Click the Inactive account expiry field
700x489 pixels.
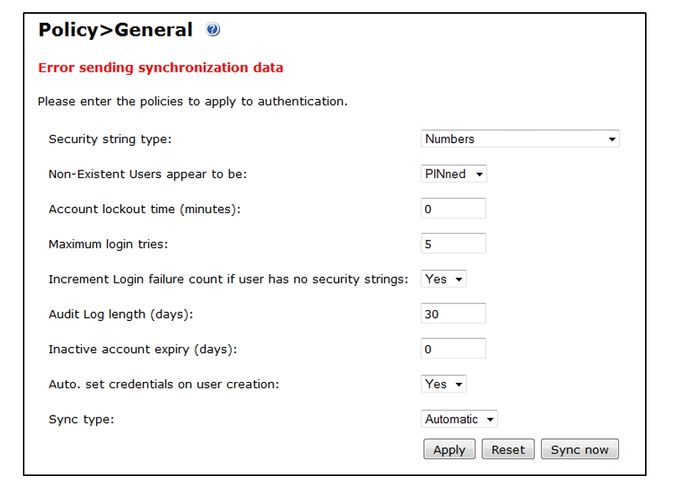453,349
